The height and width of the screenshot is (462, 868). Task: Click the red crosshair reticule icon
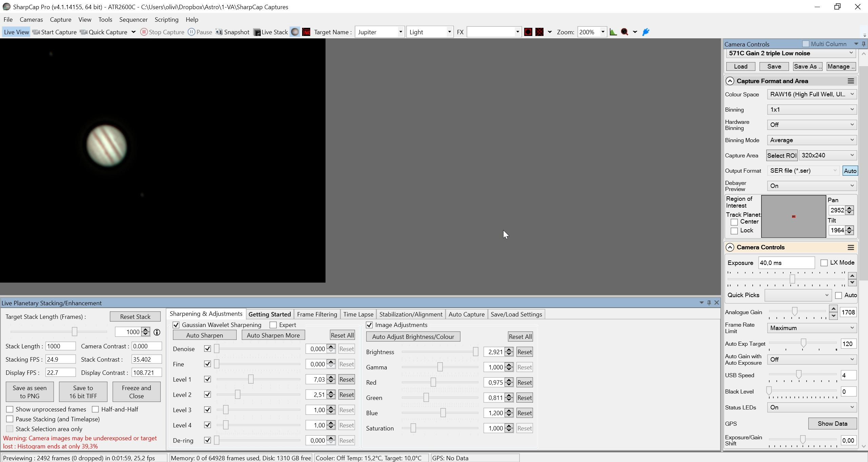(x=539, y=32)
